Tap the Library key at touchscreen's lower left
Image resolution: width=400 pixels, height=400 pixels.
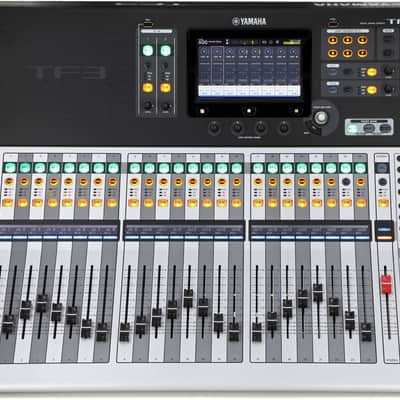(202, 111)
